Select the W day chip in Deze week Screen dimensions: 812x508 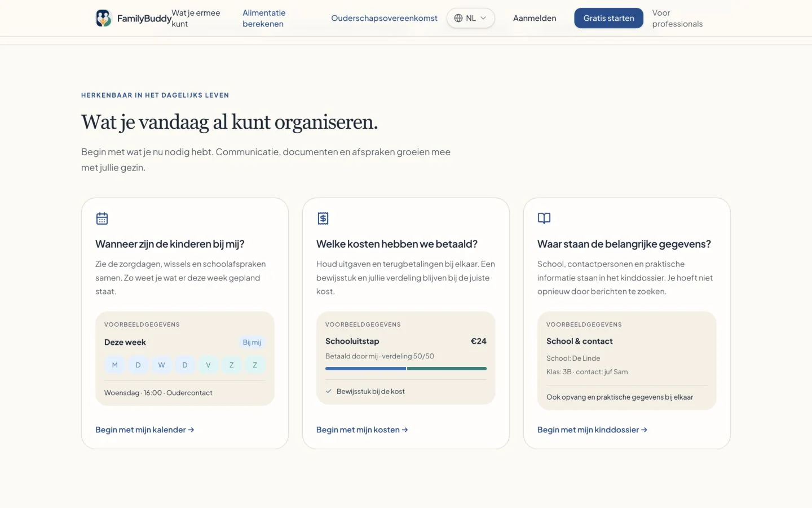(x=162, y=365)
